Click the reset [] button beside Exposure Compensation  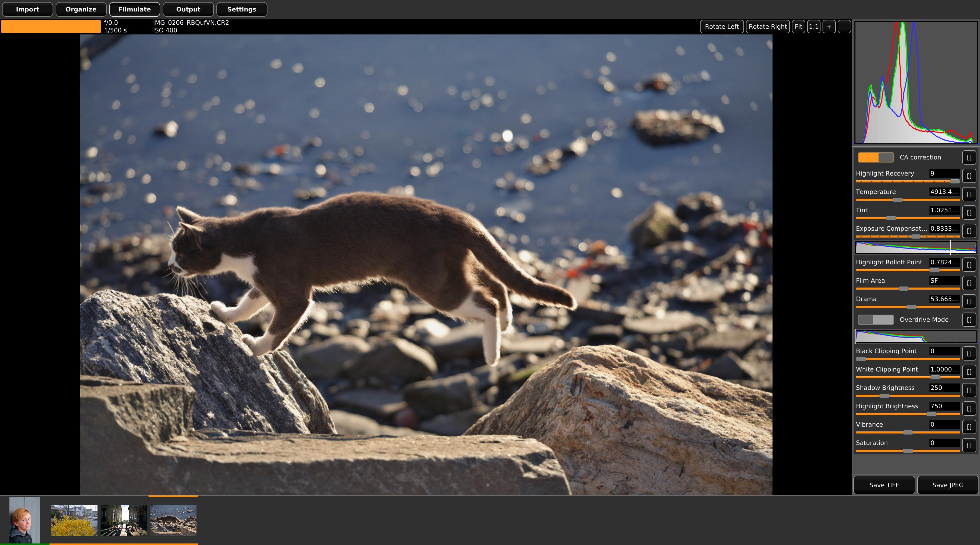[x=969, y=231]
